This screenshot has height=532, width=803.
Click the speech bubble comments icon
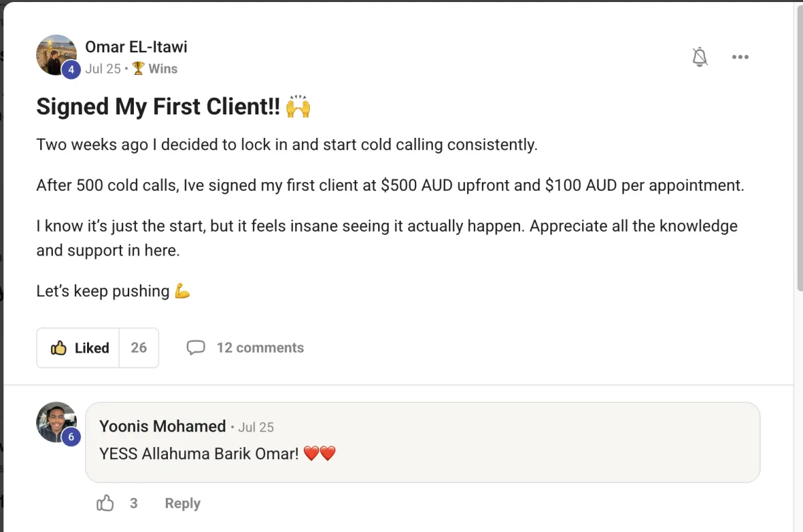(x=195, y=348)
